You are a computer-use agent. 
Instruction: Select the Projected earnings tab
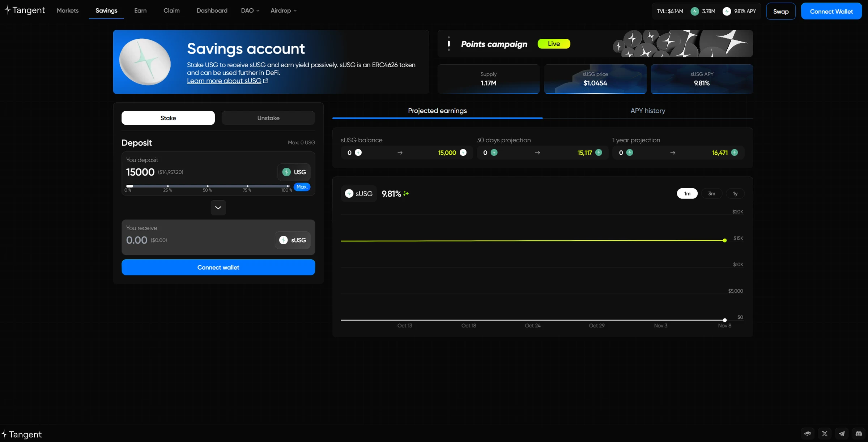[x=437, y=111]
